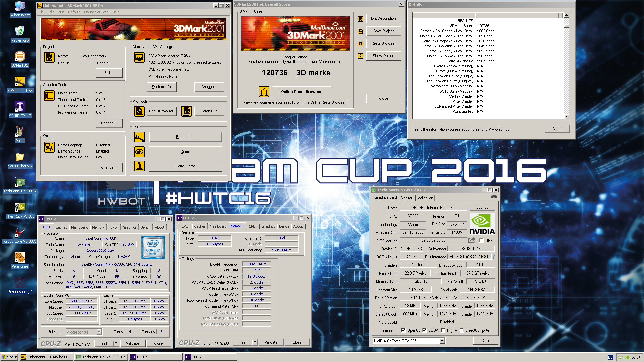Click the Online ResultBrowser button
The width and height of the screenshot is (644, 362).
[x=301, y=92]
